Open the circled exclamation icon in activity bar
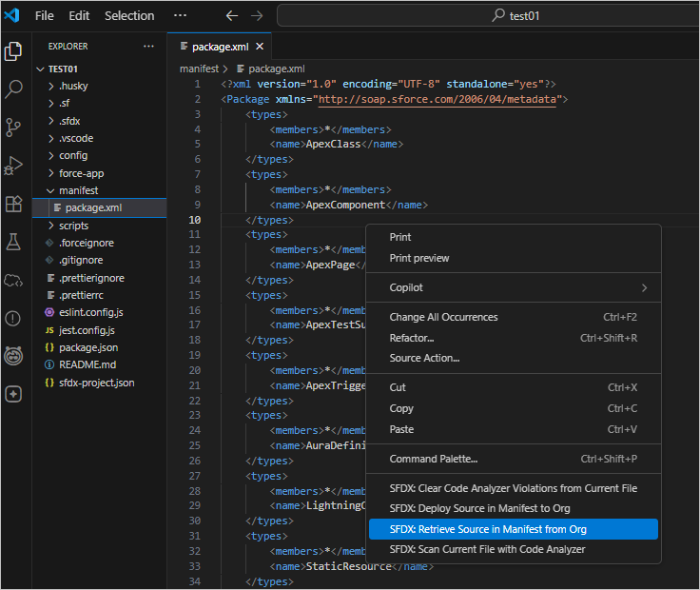700x590 pixels. click(13, 319)
